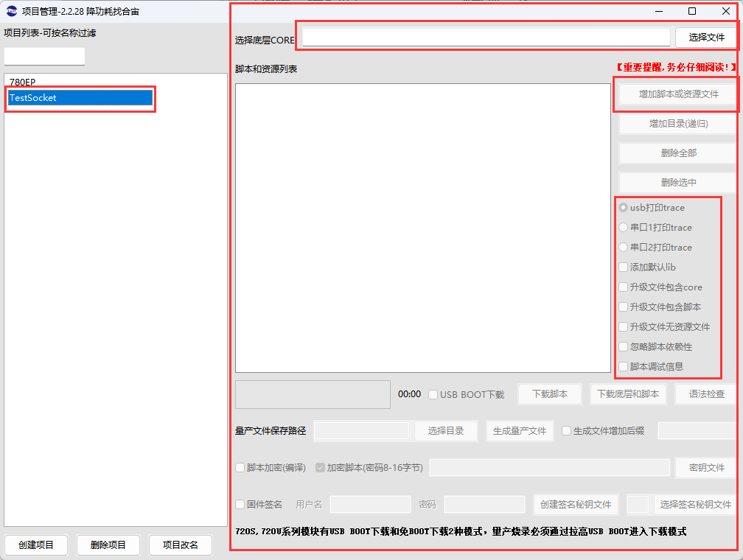Viewport: 743px width, 560px height.
Task: Enable 忽略脚本依赖性 checkbox
Action: coord(656,347)
